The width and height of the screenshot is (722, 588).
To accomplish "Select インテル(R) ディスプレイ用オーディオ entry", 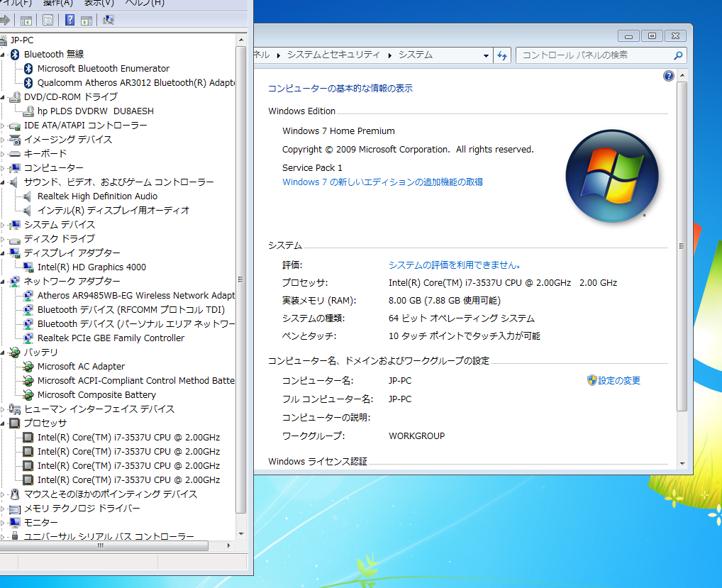I will tap(113, 211).
